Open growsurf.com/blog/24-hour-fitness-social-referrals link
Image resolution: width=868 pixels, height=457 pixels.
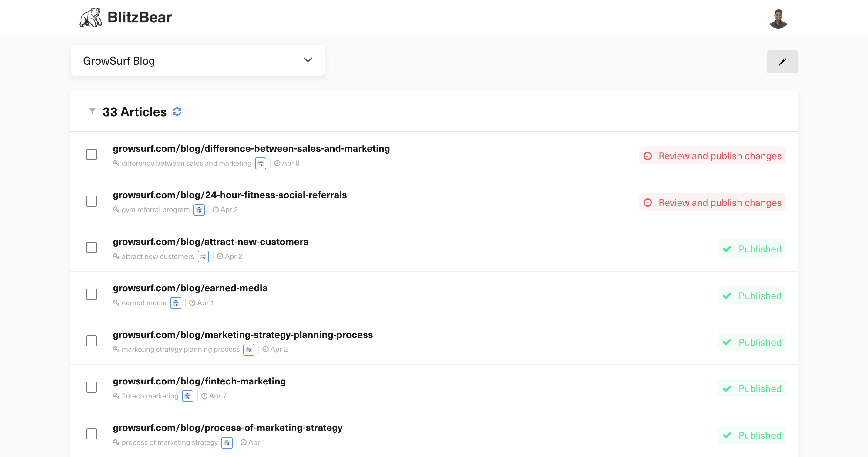pyautogui.click(x=230, y=195)
